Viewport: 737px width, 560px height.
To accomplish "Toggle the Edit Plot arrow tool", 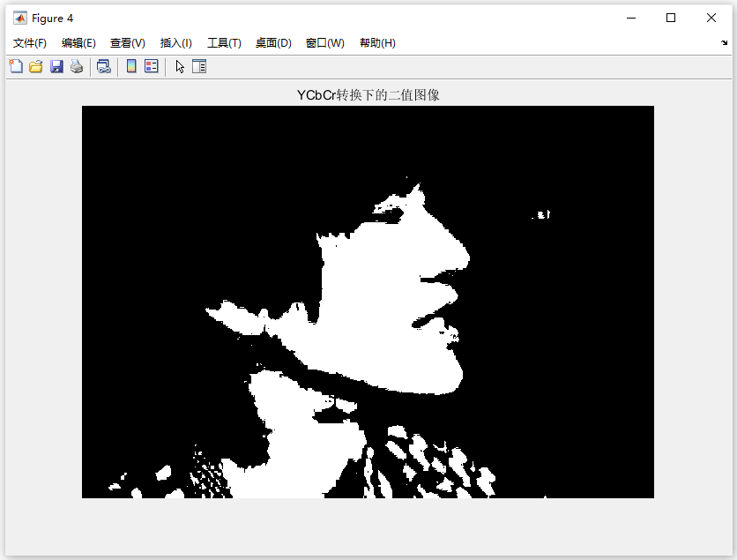I will [180, 67].
